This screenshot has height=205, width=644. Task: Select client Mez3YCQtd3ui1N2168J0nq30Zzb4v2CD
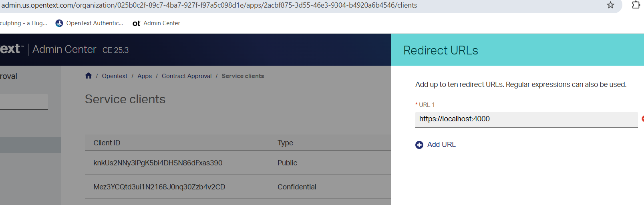[x=159, y=187]
